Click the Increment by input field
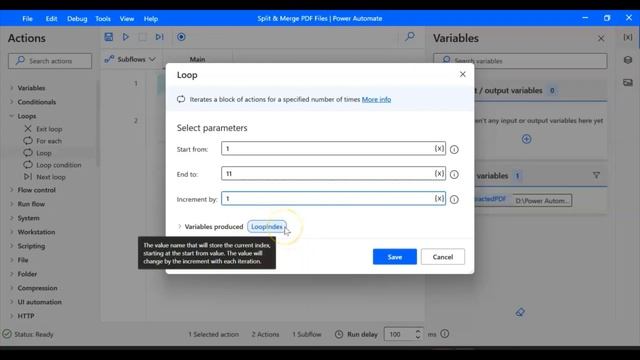640x360 pixels. [x=333, y=198]
